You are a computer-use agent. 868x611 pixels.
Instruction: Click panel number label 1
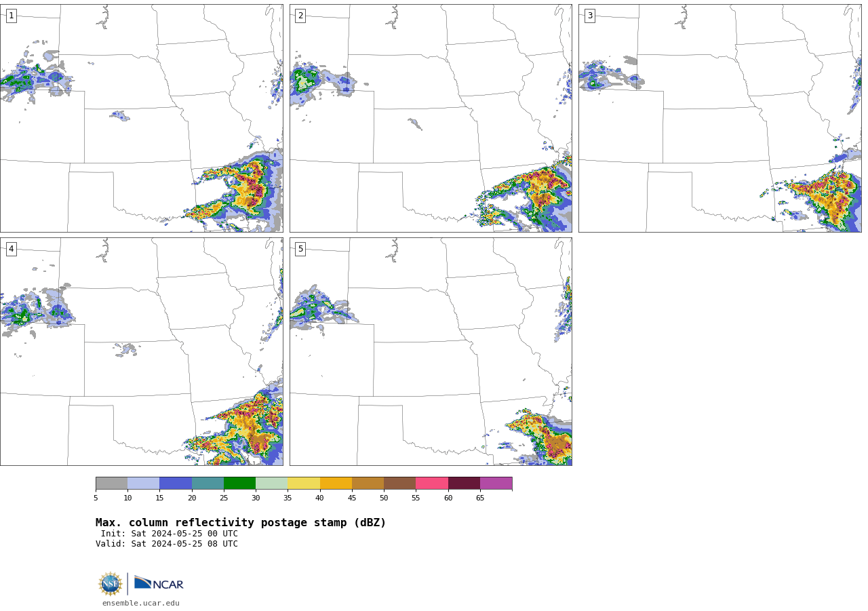pos(11,16)
